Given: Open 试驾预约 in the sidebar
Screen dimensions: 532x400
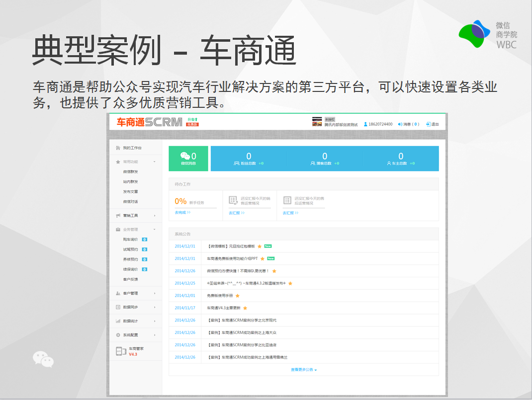Looking at the screenshot, I should pos(130,249).
